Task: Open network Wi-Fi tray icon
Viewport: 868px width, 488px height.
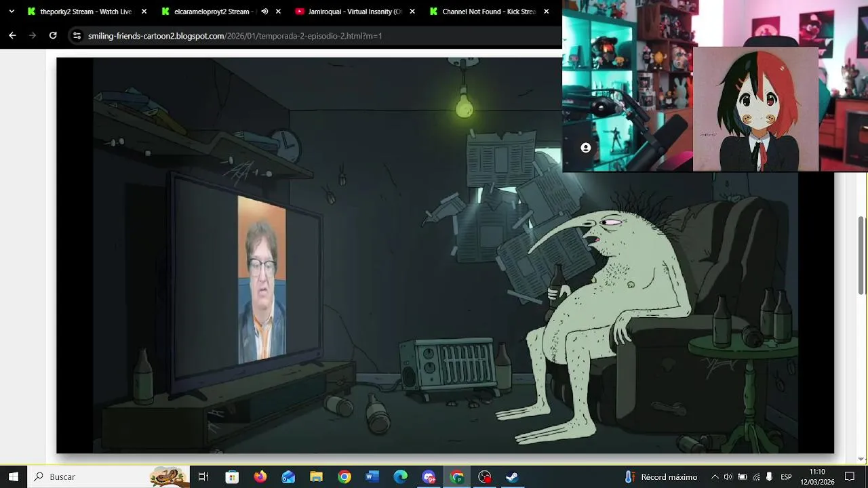Action: coord(756,476)
